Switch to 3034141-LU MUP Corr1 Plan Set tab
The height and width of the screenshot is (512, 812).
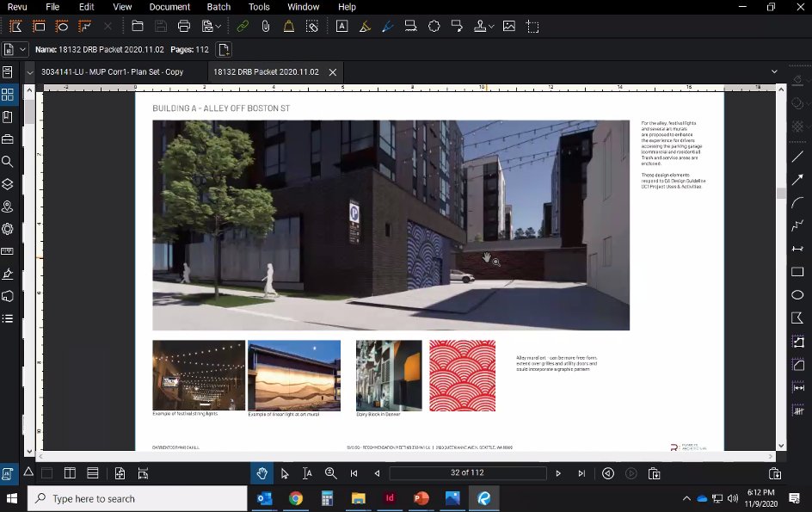[x=113, y=72]
